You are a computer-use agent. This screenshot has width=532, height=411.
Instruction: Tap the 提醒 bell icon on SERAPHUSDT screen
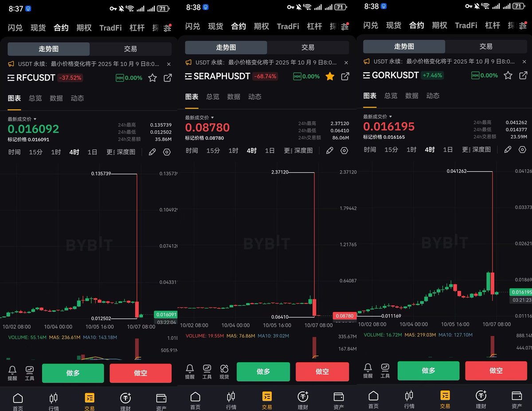coord(190,372)
